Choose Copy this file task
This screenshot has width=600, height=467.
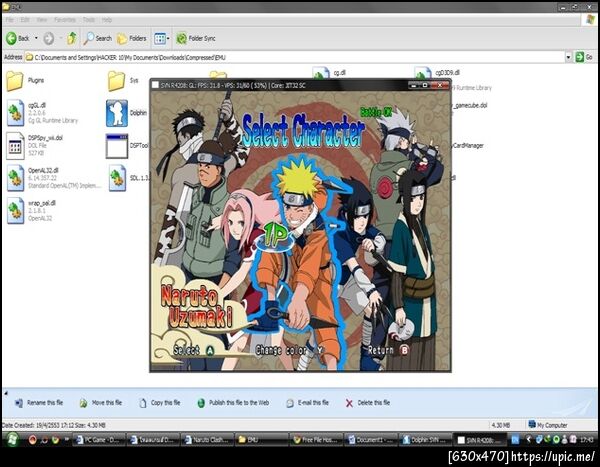click(159, 403)
